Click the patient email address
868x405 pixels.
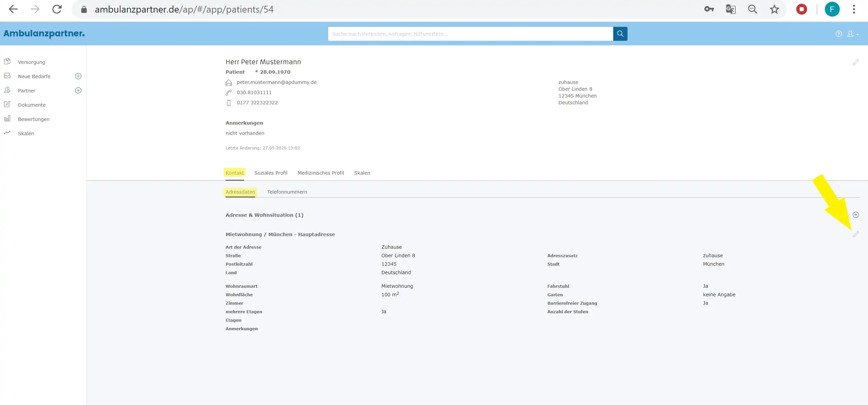tap(277, 82)
